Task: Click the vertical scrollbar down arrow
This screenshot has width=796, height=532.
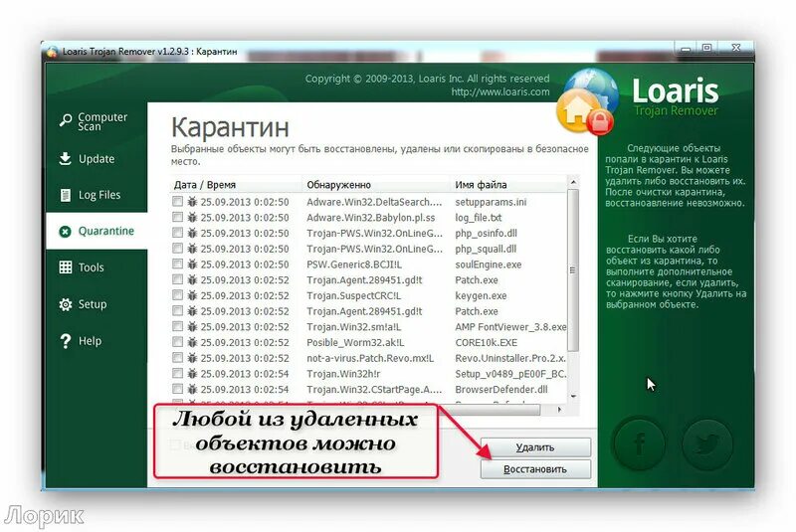Action: click(x=573, y=396)
